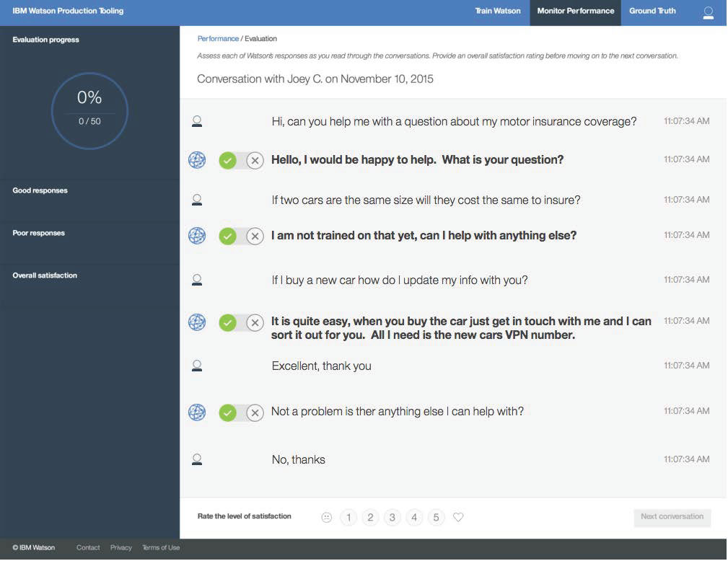
Task: Click user avatar next to 'No, thanks'
Action: 197,459
